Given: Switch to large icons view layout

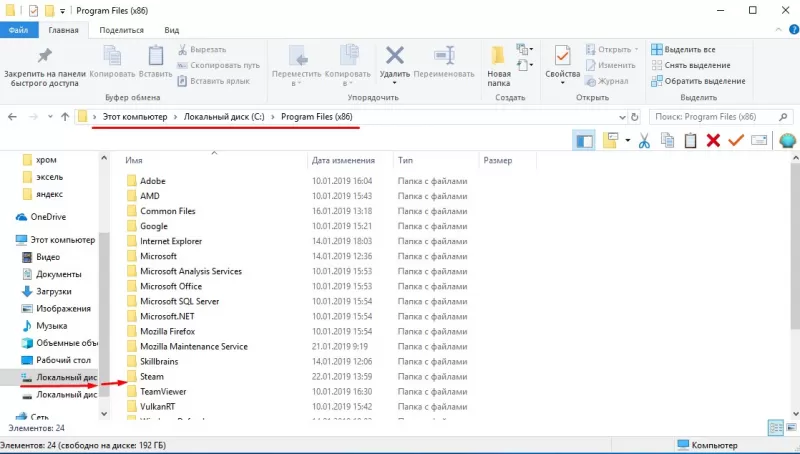Looking at the screenshot, I should 792,427.
